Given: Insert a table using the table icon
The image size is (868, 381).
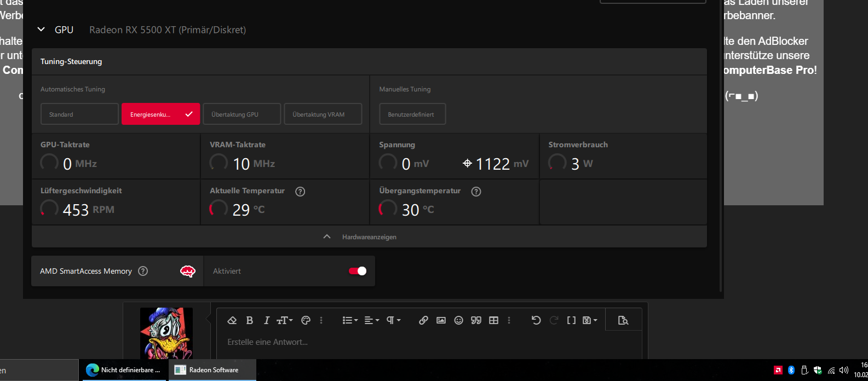Looking at the screenshot, I should tap(494, 320).
